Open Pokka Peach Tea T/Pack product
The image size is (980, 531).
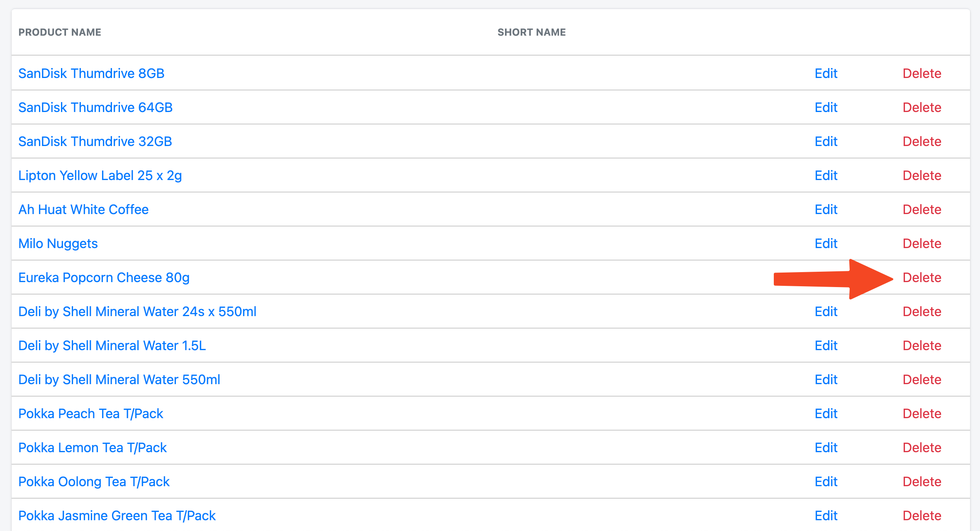pyautogui.click(x=91, y=414)
